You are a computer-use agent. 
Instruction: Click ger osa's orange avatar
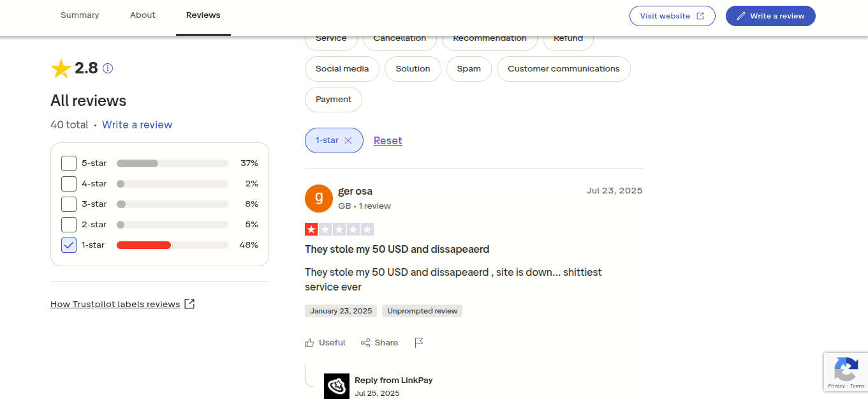[x=319, y=199]
